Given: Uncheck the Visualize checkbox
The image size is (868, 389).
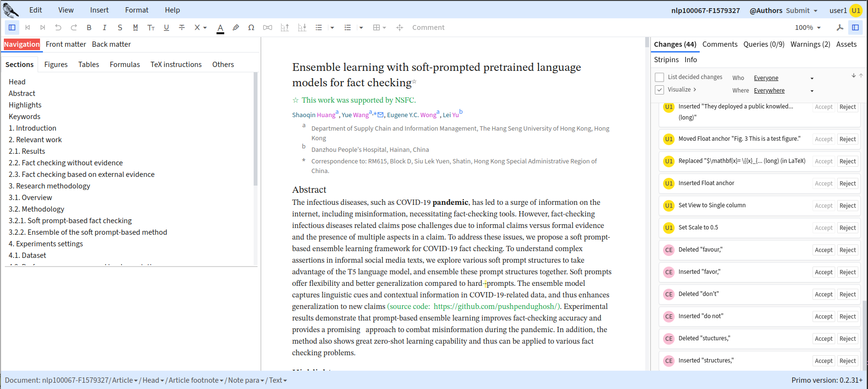Looking at the screenshot, I should pos(660,90).
